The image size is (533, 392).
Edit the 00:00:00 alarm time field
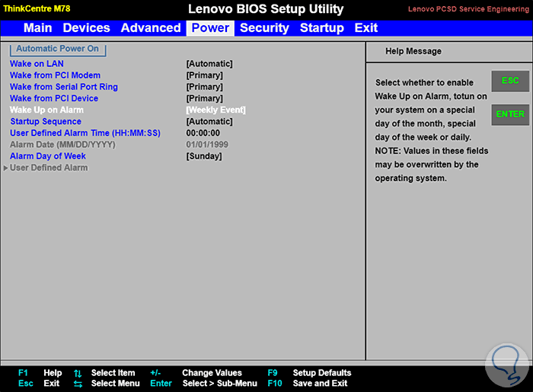pos(203,133)
